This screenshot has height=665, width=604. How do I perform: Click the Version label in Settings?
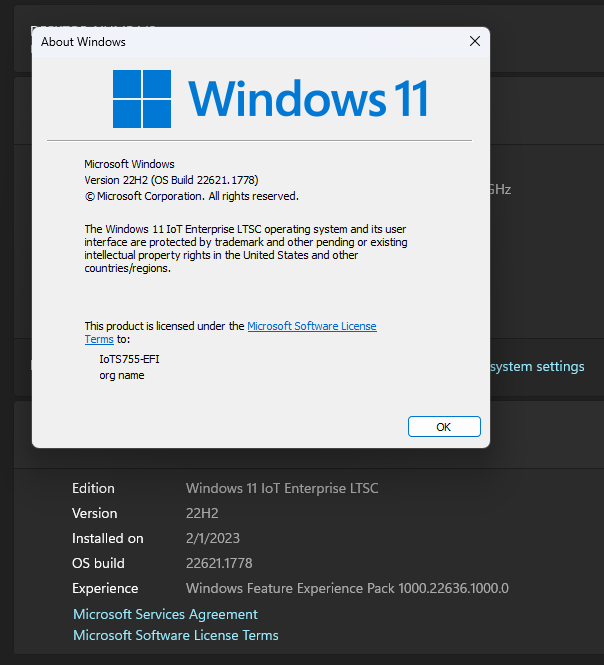(95, 513)
